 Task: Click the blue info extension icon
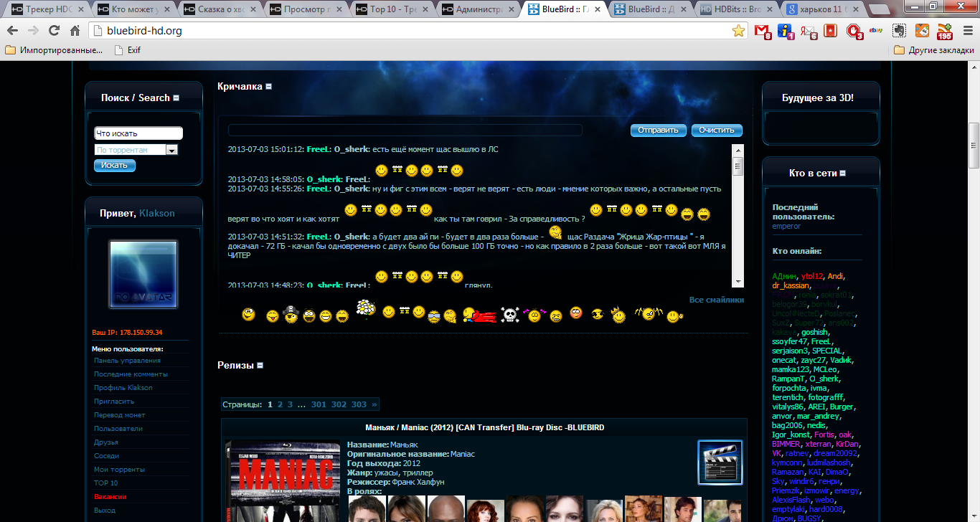coord(786,31)
